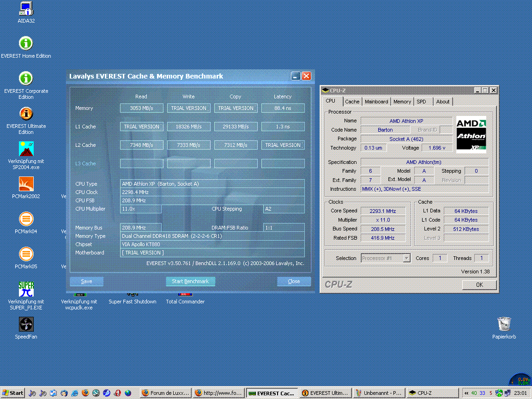
Task: Open the SPD tab in CPU-Z
Action: pyautogui.click(x=421, y=102)
